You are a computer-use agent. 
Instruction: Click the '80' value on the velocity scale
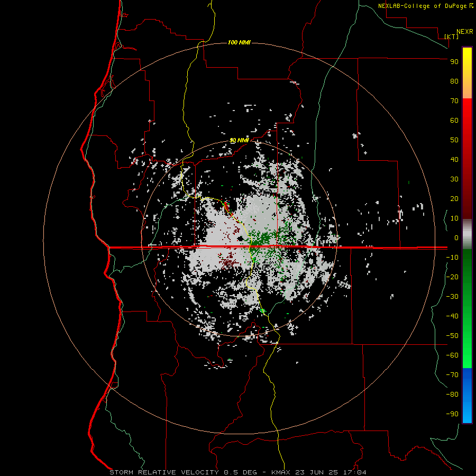click(454, 81)
